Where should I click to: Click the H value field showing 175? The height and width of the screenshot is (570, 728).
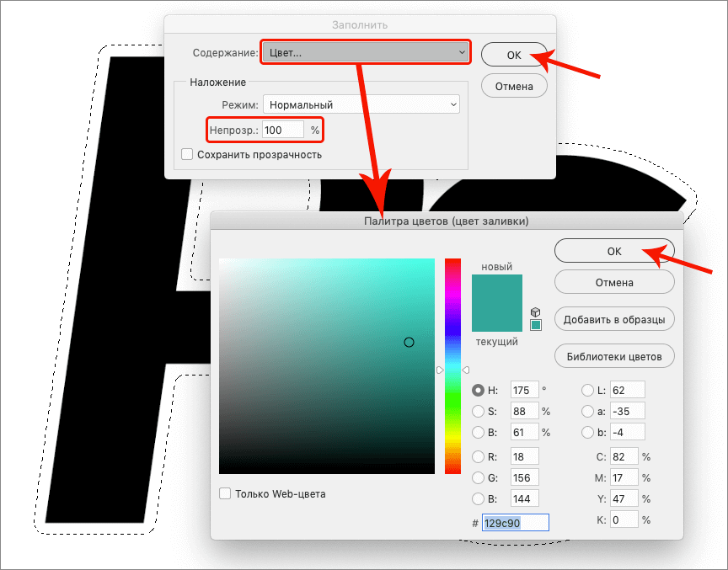pyautogui.click(x=525, y=390)
